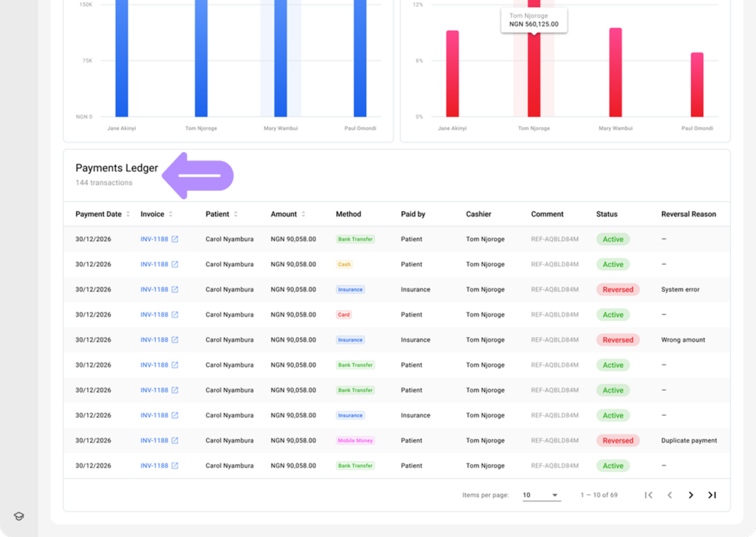Screen dimensions: 756x537
Task: Open external invoice icon in Card row
Action: pos(175,314)
